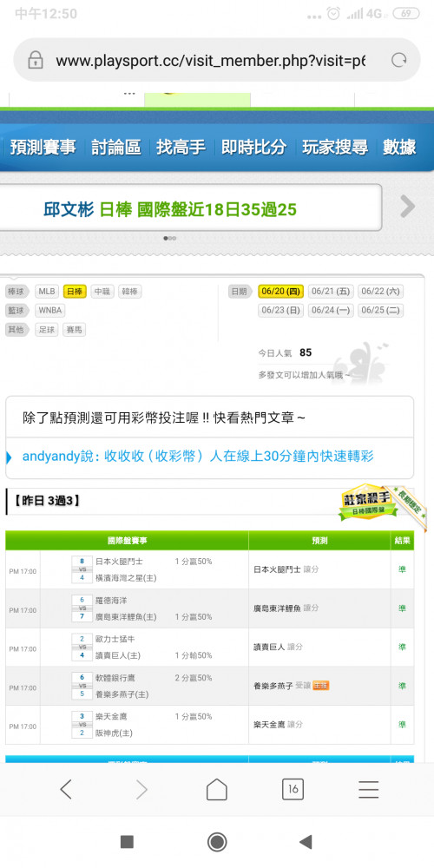This screenshot has height=868, width=434.
Task: Click 昨日 3過3 heading
Action: click(x=47, y=502)
